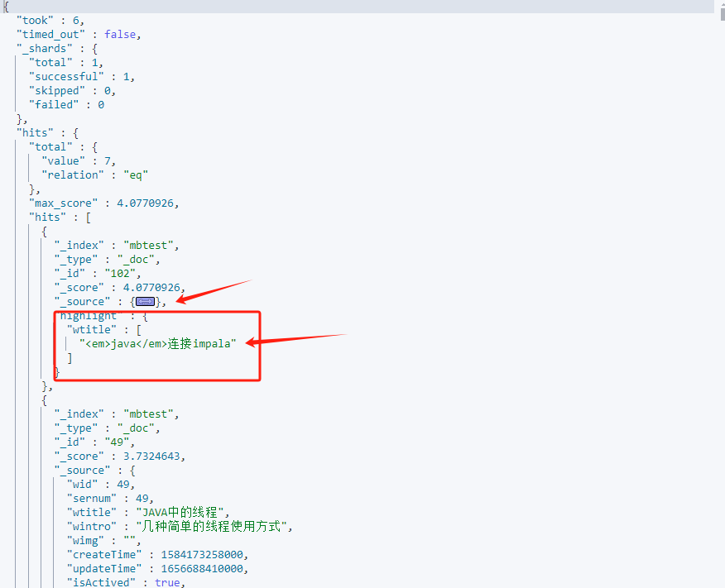
Task: Click the "_shards" object key
Action: 45,48
